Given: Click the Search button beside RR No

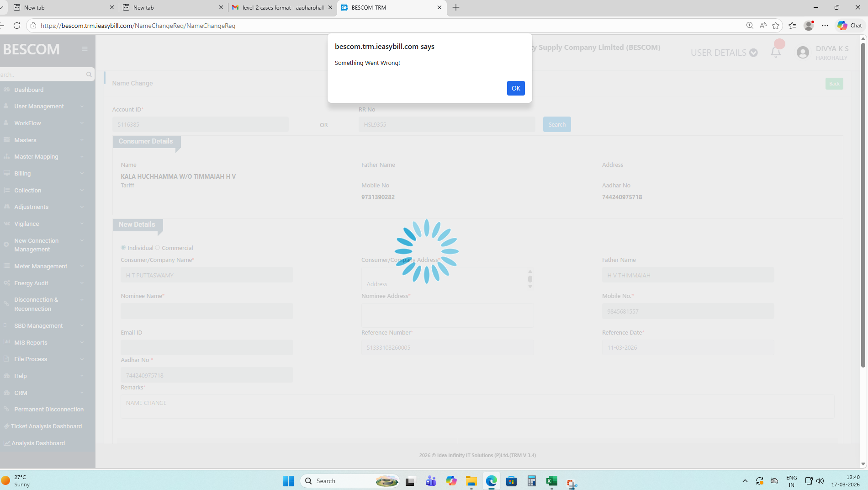Looking at the screenshot, I should 557,124.
